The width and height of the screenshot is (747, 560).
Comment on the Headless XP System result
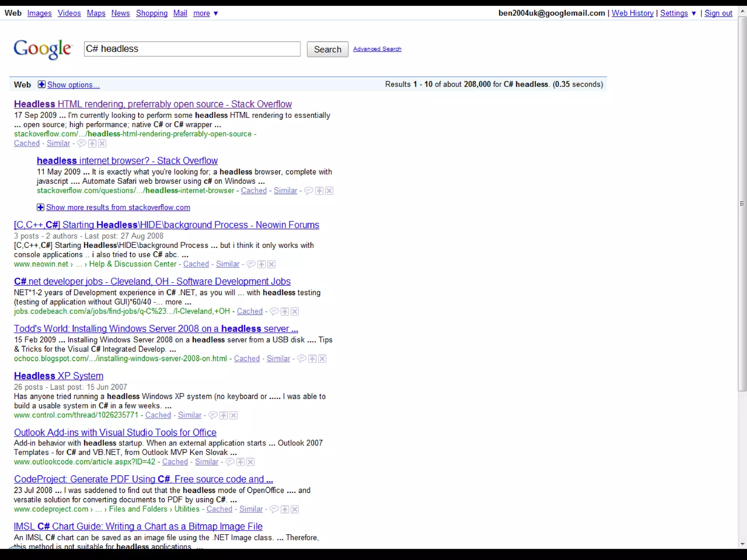coord(213,415)
